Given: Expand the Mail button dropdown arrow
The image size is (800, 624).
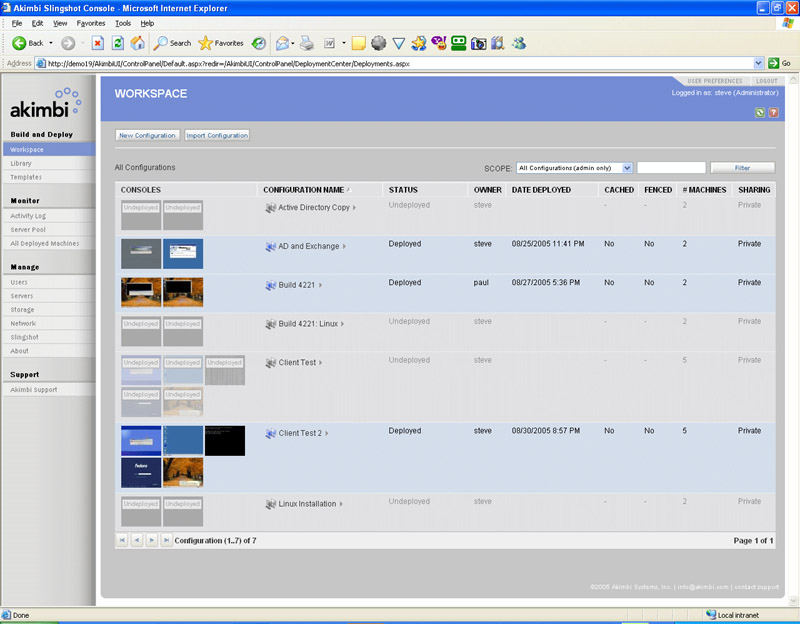Looking at the screenshot, I should pyautogui.click(x=292, y=43).
